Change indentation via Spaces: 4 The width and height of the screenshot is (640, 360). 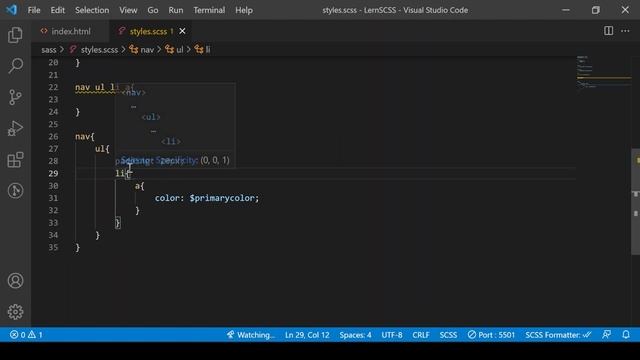(355, 335)
